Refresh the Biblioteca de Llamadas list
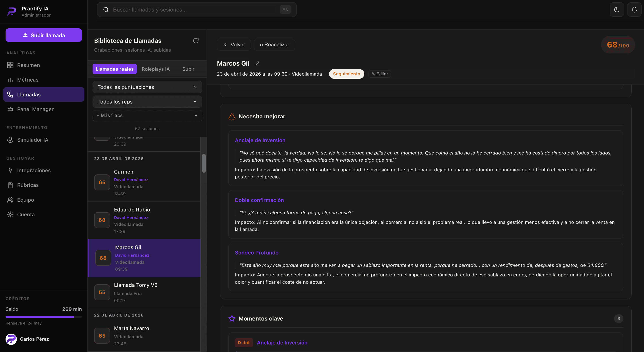The height and width of the screenshot is (352, 644). pyautogui.click(x=196, y=41)
